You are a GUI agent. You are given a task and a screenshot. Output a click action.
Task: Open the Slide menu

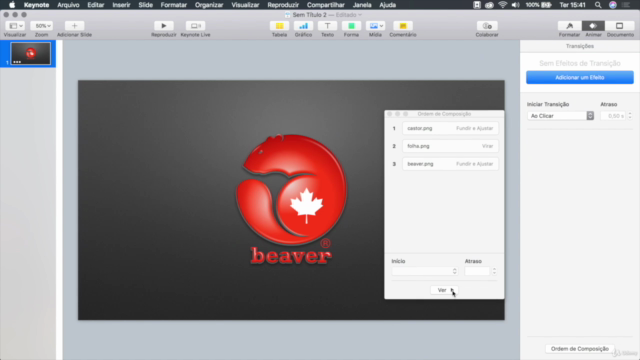click(145, 5)
